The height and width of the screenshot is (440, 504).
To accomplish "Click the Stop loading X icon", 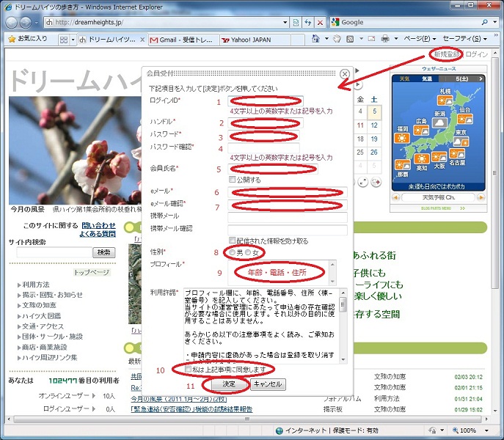I will [320, 22].
